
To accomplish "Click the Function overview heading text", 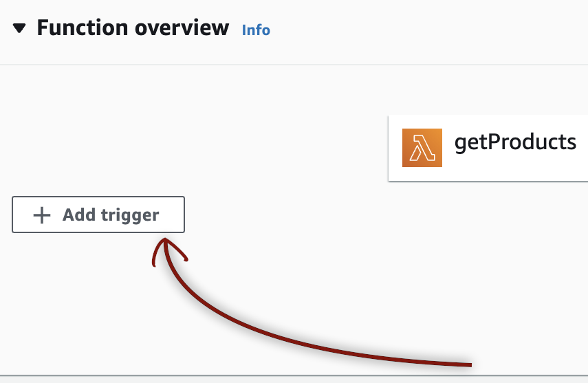I will (x=133, y=28).
